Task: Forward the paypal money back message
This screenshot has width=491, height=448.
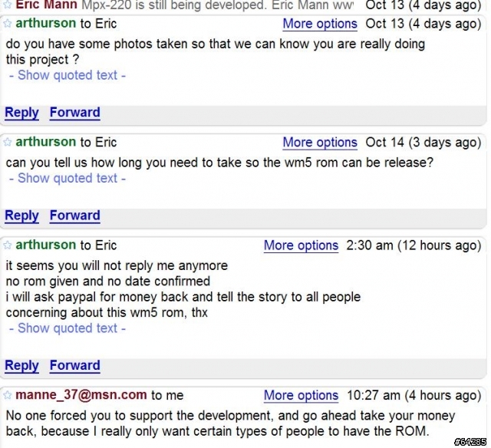Action: [75, 365]
